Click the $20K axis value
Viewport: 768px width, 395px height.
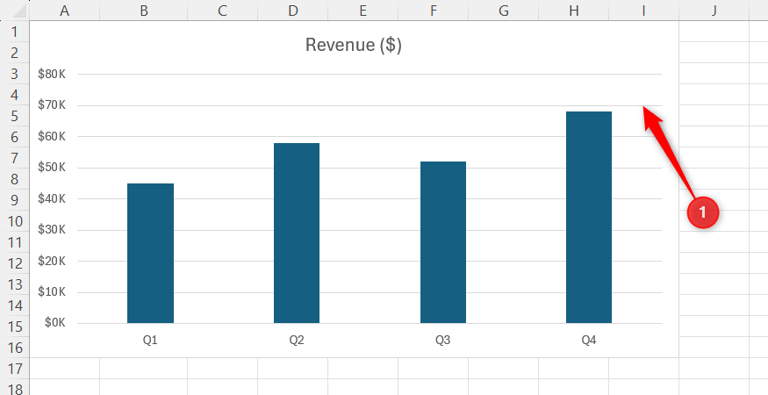pos(51,261)
